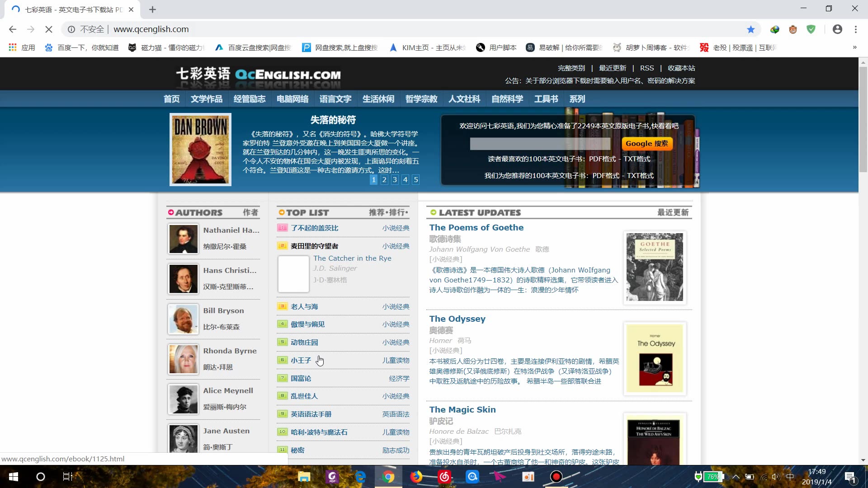Open File Explorer from taskbar
This screenshot has height=488, width=868.
click(x=304, y=477)
